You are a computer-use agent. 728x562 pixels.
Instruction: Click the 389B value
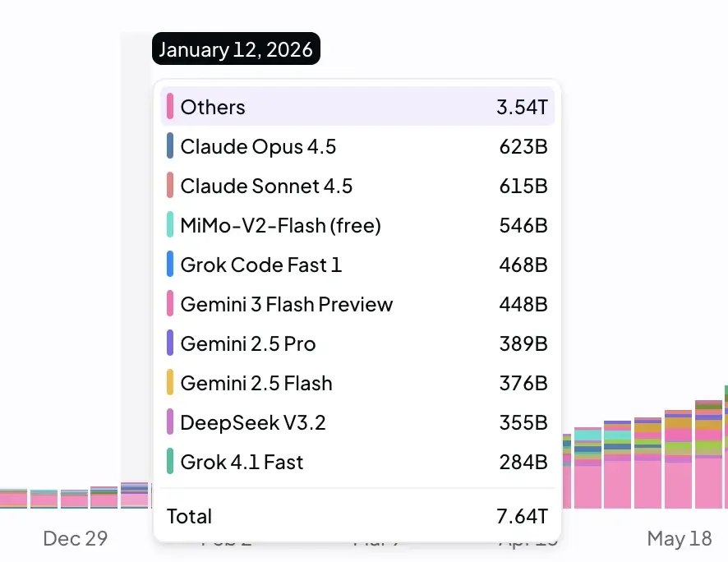pyautogui.click(x=523, y=344)
